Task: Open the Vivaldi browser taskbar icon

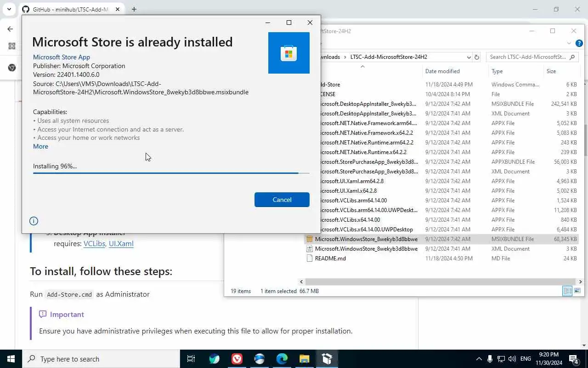Action: 237,359
